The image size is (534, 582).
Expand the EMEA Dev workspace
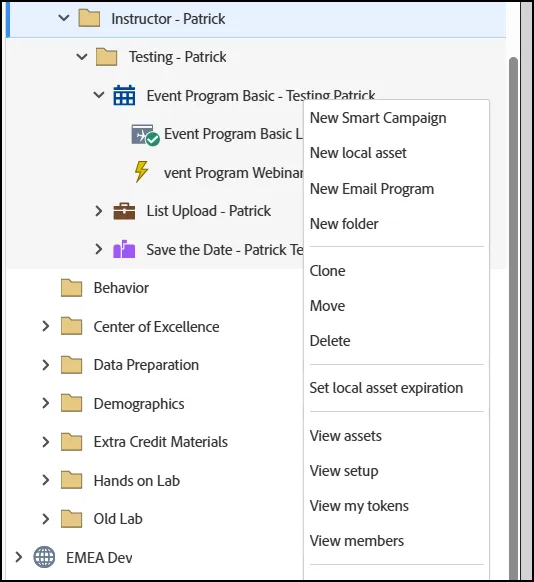click(x=19, y=557)
